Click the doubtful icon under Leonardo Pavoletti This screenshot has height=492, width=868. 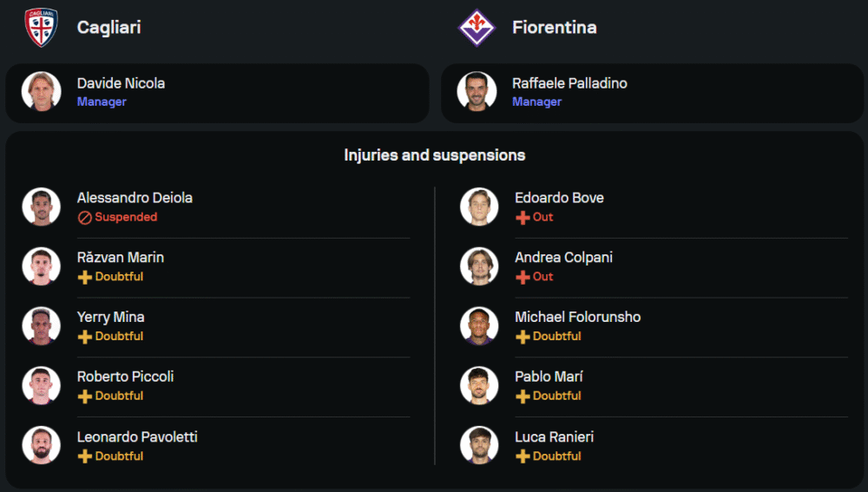tap(85, 456)
